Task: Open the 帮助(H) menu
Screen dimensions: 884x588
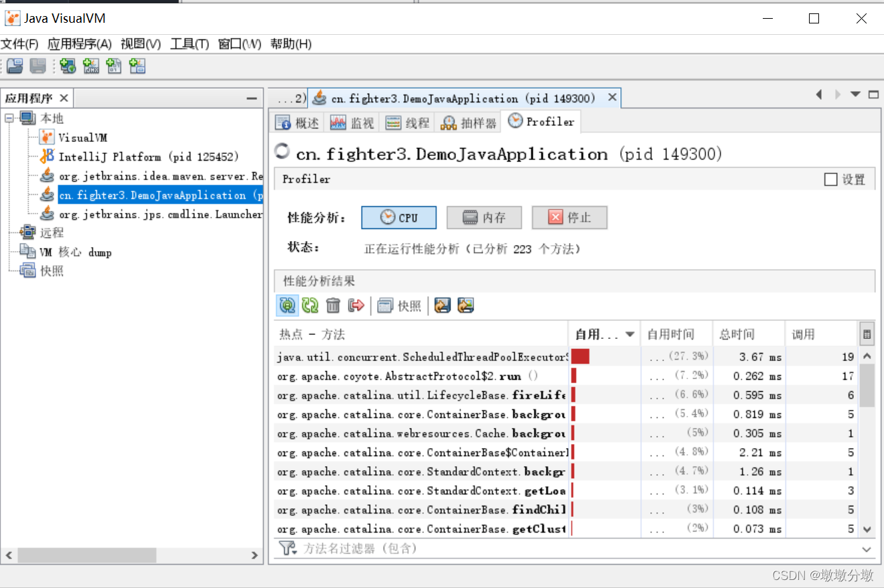Action: (291, 44)
